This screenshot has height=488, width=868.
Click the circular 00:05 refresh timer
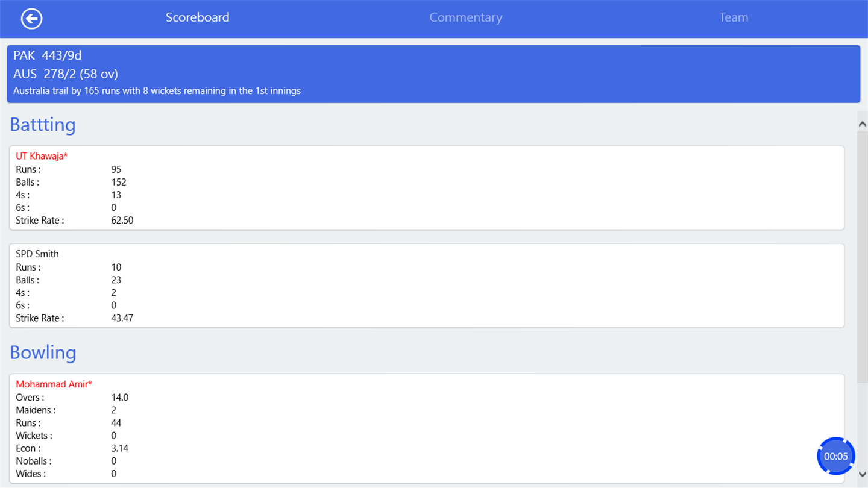(x=835, y=456)
